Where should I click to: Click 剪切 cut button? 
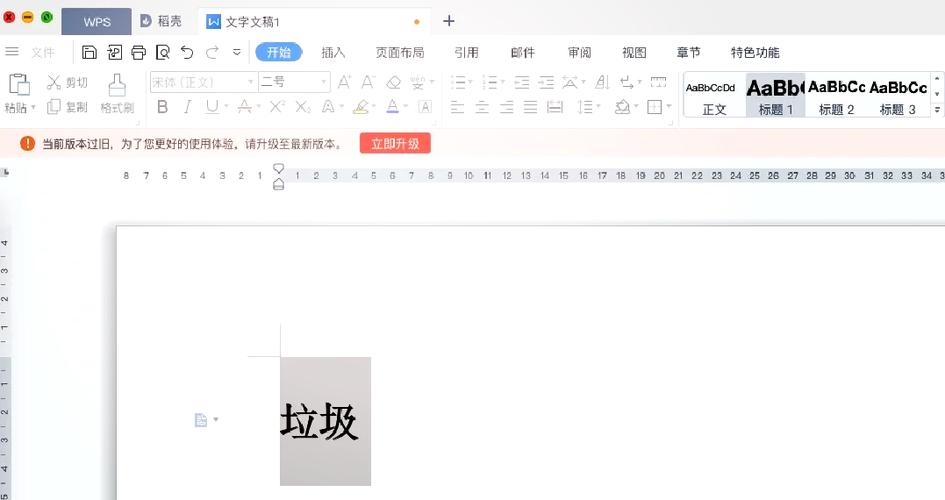click(x=68, y=83)
